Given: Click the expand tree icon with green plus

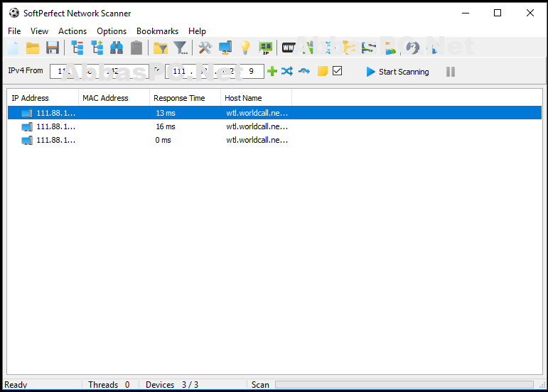Looking at the screenshot, I should point(97,48).
